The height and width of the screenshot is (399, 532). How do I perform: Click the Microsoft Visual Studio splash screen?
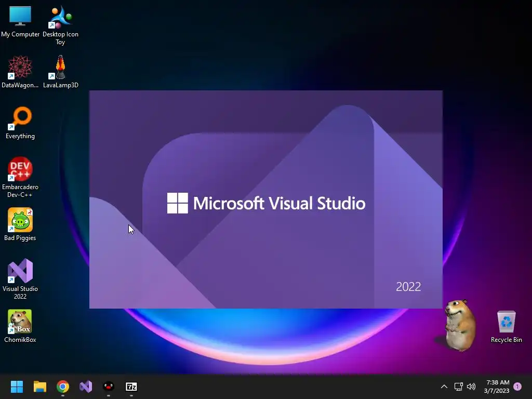[265, 199]
